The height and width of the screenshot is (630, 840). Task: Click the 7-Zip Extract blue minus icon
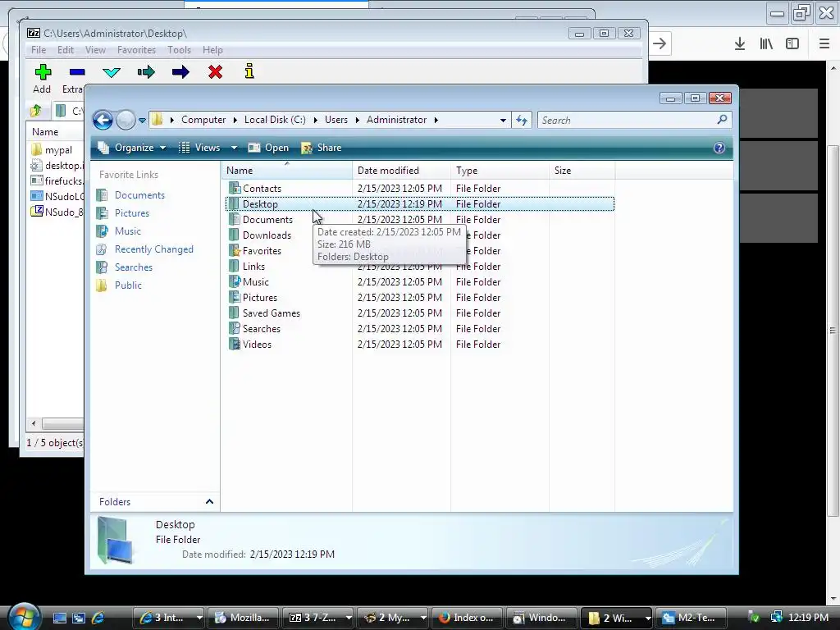click(77, 72)
